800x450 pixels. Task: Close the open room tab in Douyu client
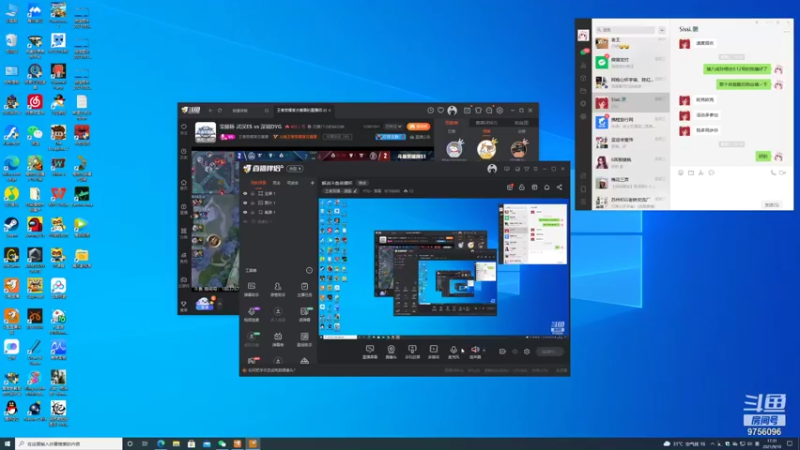330,110
